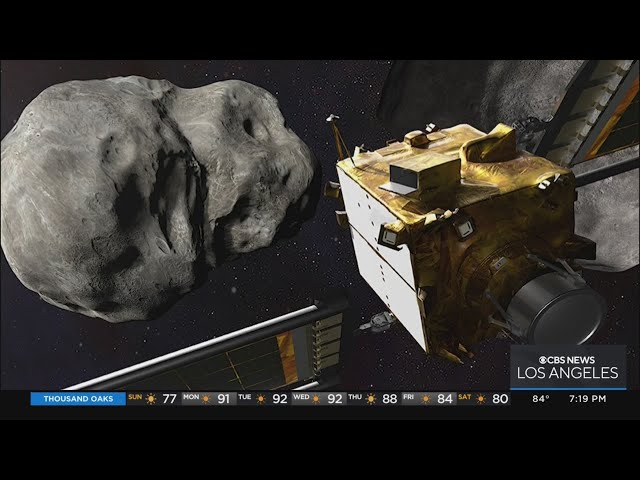Click Wednesday forecast temperature 92
Viewport: 640px width, 480px height.
[x=335, y=399]
